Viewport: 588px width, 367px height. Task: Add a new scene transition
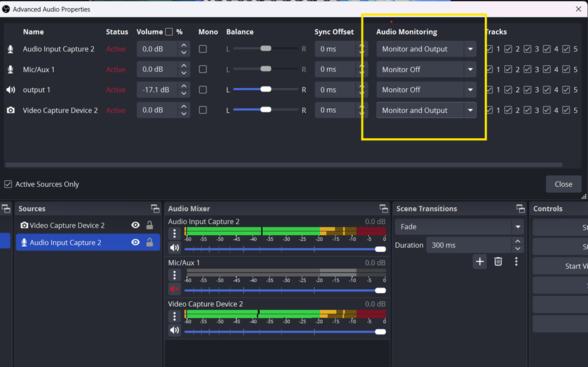click(480, 262)
